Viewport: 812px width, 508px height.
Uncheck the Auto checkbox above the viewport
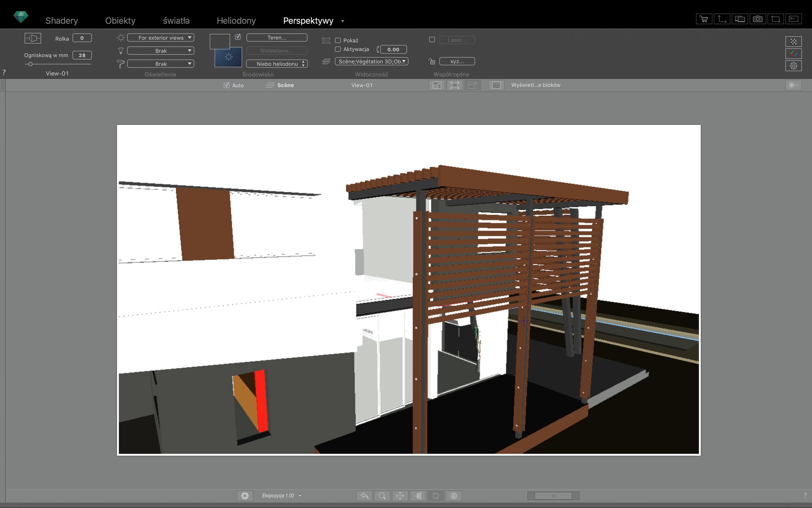click(227, 85)
